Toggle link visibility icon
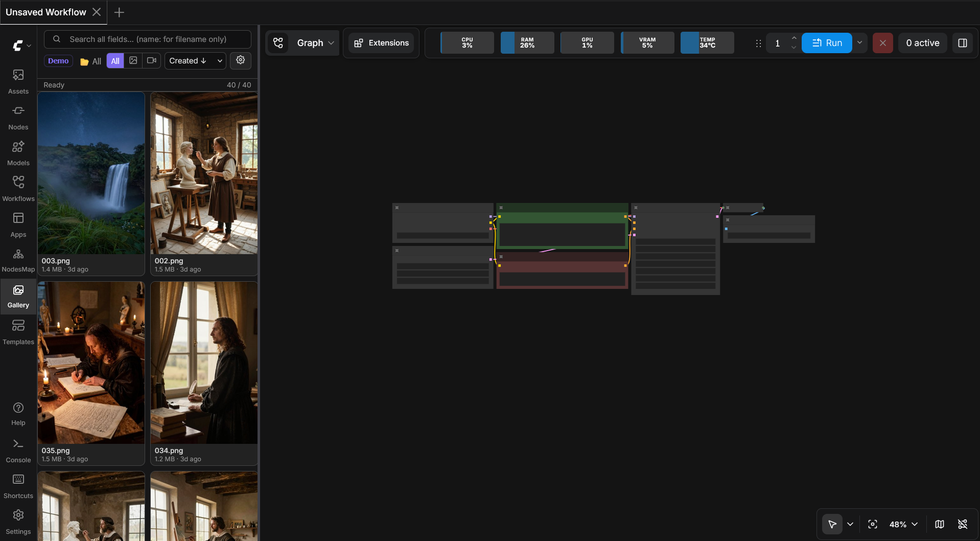The image size is (980, 541). click(x=963, y=524)
